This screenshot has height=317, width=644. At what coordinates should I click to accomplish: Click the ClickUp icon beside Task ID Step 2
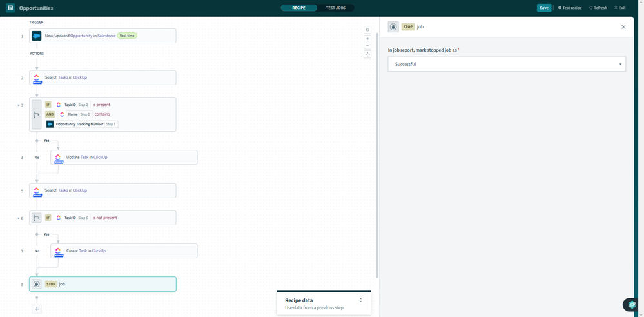(58, 105)
